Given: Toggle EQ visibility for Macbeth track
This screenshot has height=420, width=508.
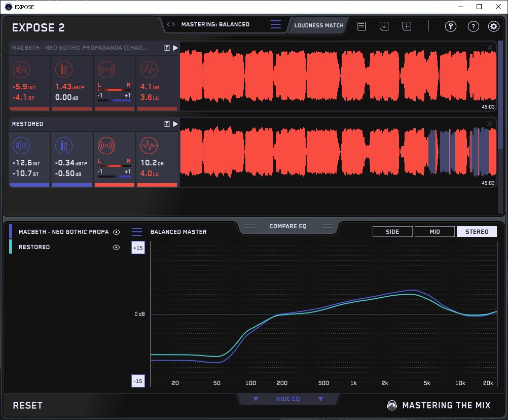Looking at the screenshot, I should pos(117,232).
